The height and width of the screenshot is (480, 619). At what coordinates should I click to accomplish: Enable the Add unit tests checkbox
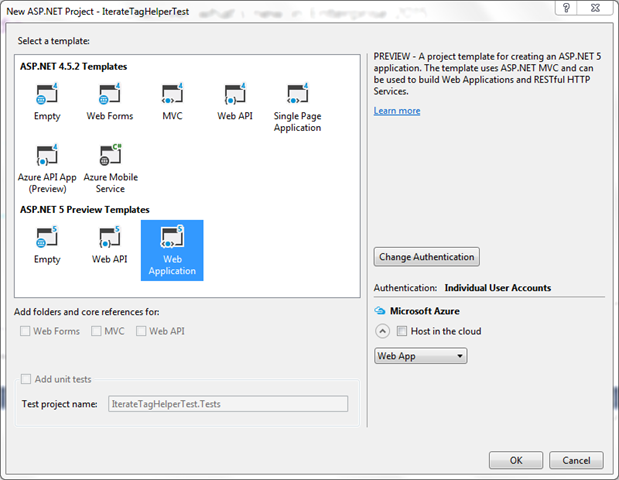click(x=26, y=379)
